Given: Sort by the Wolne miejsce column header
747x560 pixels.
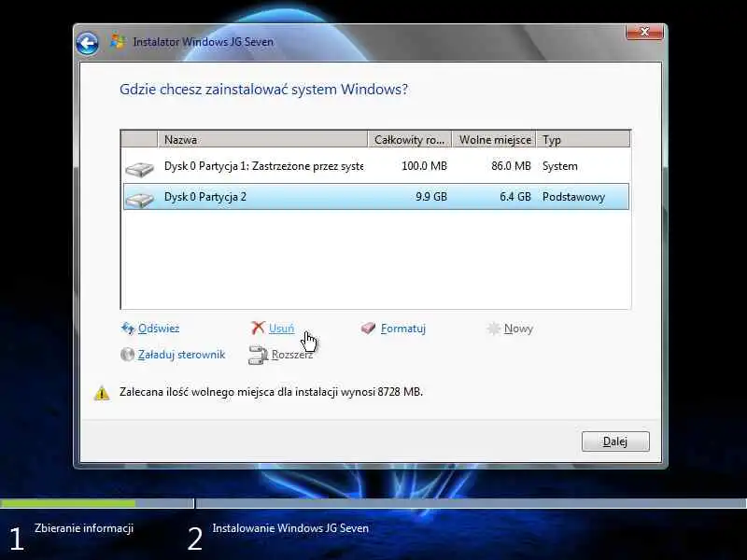Looking at the screenshot, I should point(494,139).
